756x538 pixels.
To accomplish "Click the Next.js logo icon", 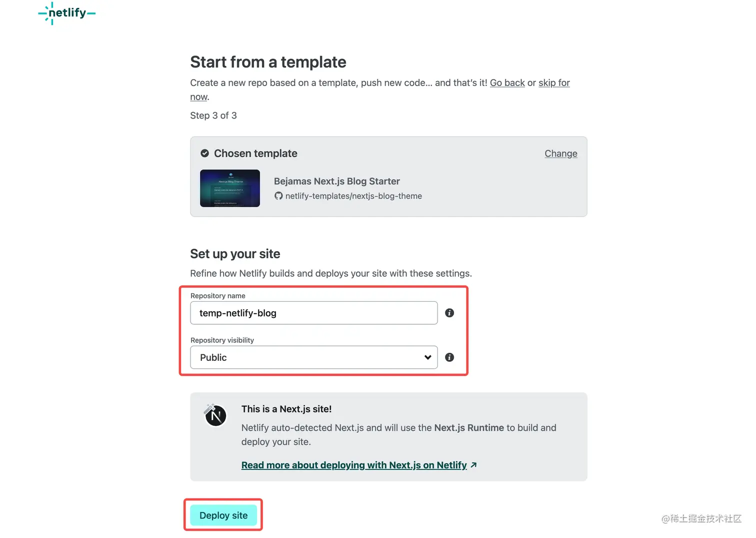I will [x=215, y=415].
